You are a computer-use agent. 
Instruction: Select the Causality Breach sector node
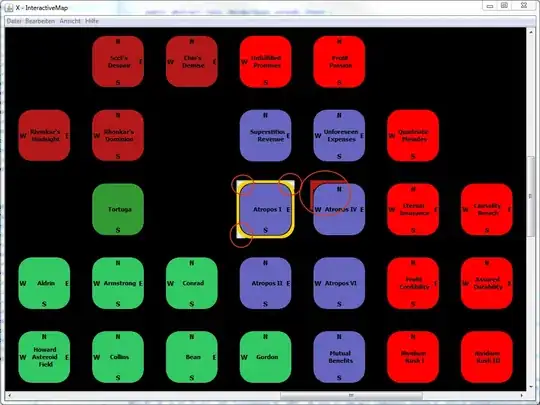(x=487, y=209)
